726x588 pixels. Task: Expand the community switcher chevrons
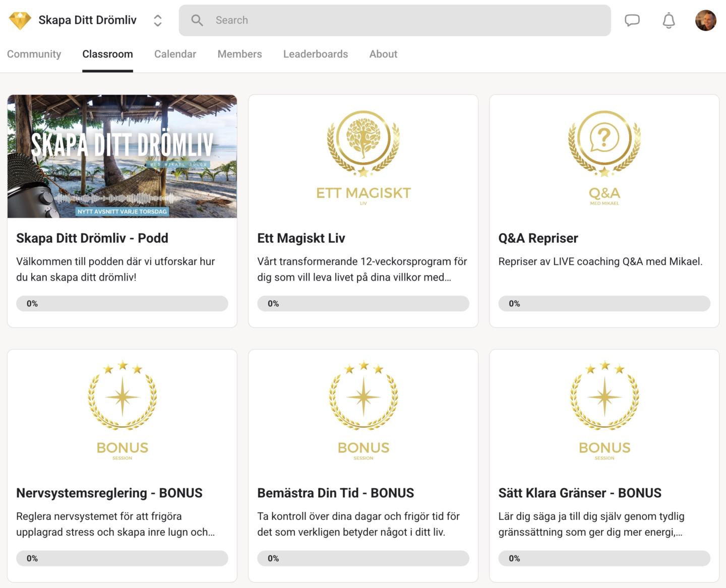(x=158, y=21)
